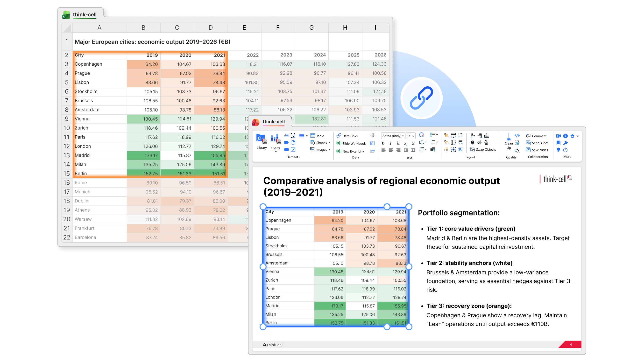The image size is (644, 362).
Task: Click the key license icon
Action: tap(565, 143)
